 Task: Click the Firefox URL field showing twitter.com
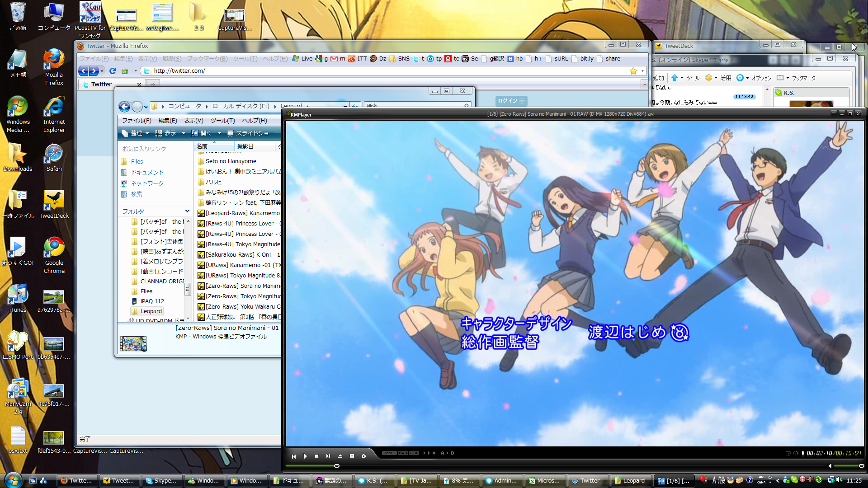pos(389,71)
